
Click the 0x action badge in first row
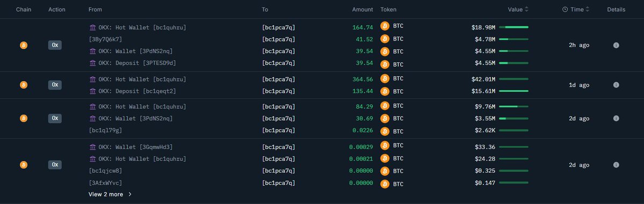pyautogui.click(x=55, y=45)
